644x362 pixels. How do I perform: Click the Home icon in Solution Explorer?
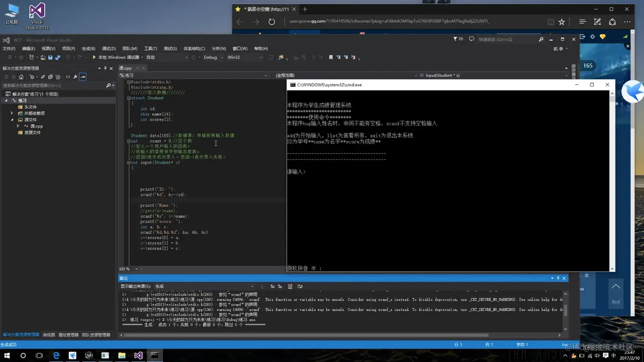pos(21,77)
